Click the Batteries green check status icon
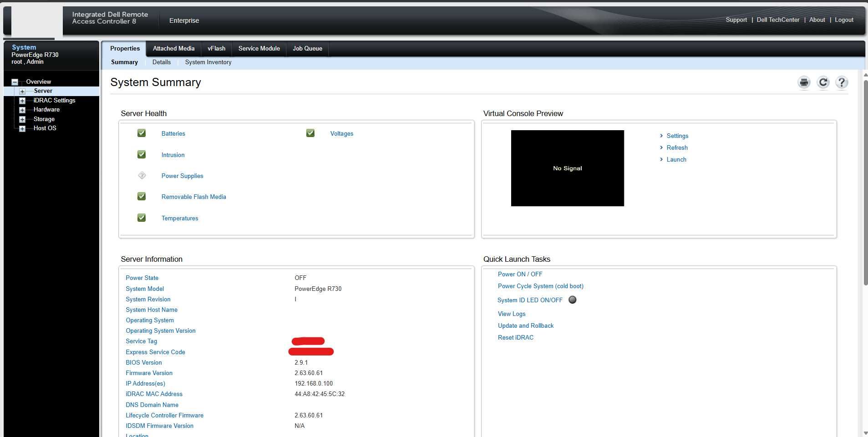868x437 pixels. tap(142, 133)
